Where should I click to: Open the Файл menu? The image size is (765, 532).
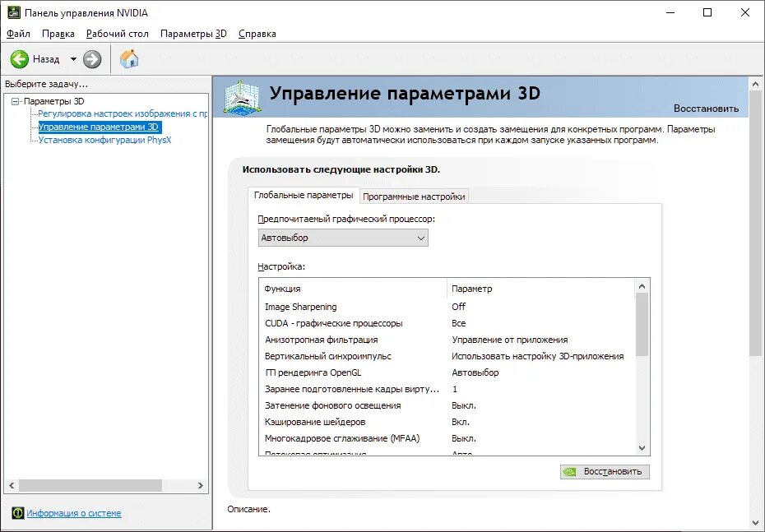tap(19, 34)
